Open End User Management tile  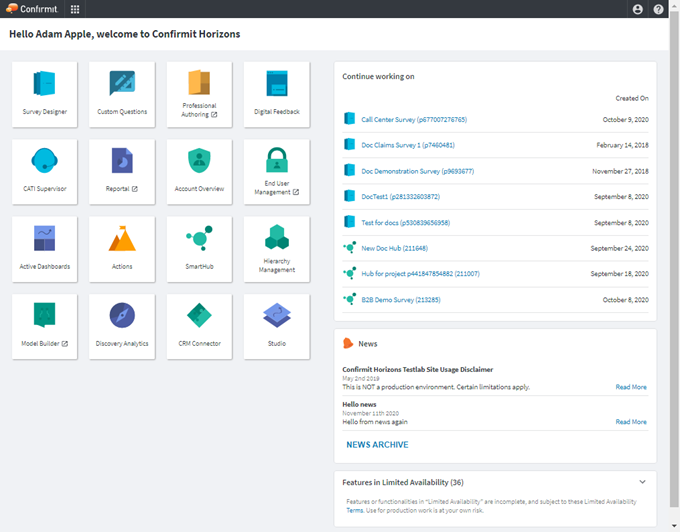tap(277, 172)
